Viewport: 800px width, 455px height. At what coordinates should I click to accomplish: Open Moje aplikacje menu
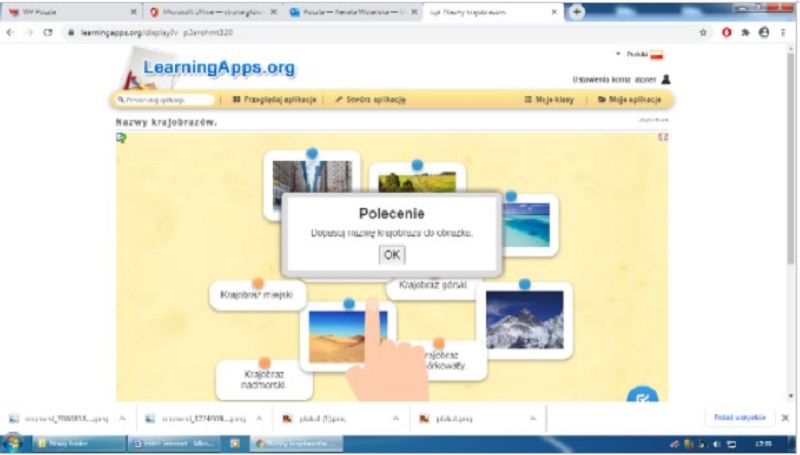[629, 99]
